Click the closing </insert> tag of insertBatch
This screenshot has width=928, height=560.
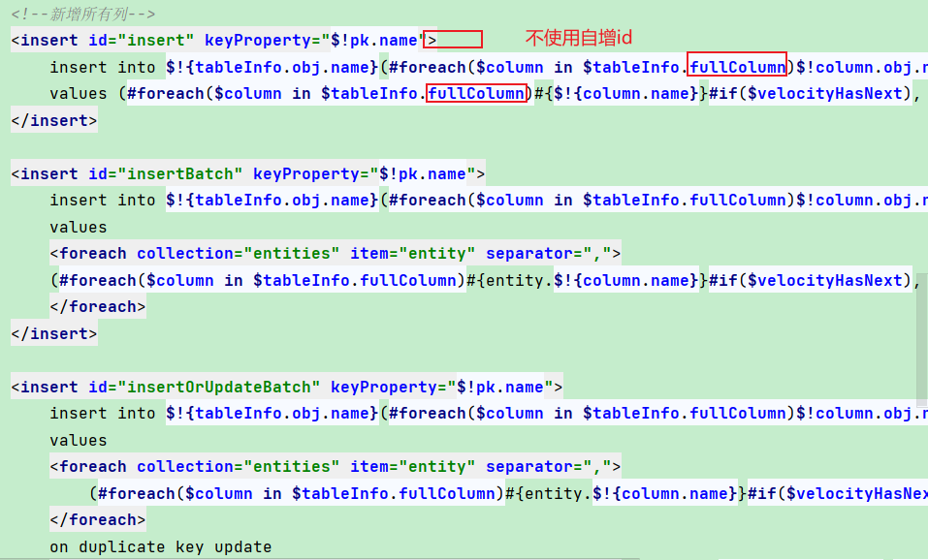point(54,333)
